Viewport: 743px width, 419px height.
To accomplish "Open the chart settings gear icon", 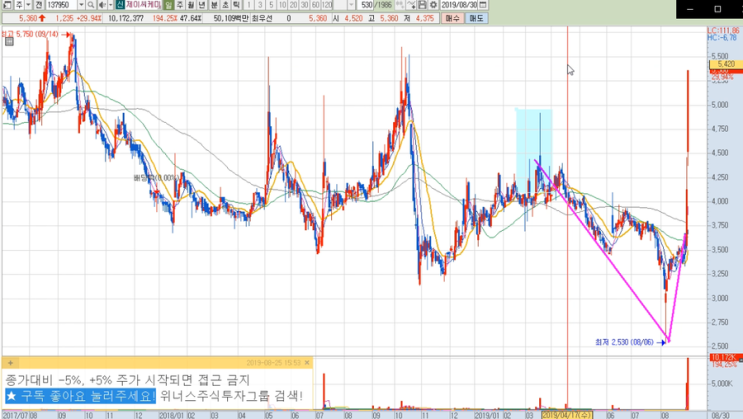I will pyautogui.click(x=433, y=5).
